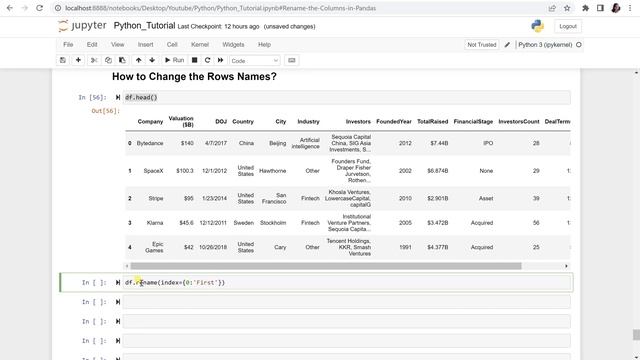Click the pencil edit mode icon
This screenshot has height=360, width=640.
[x=507, y=45]
